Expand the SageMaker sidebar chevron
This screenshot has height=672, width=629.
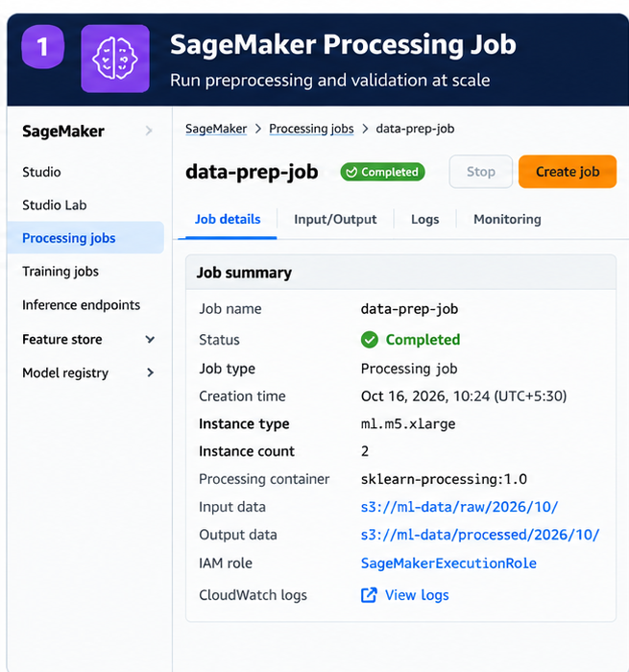click(149, 131)
